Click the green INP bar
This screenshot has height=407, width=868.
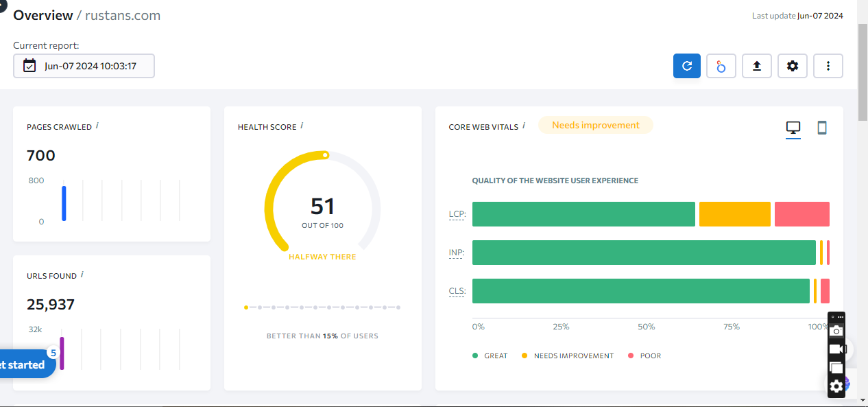pyautogui.click(x=644, y=253)
